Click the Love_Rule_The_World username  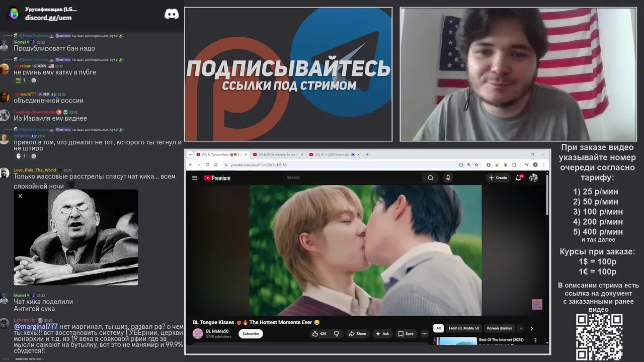point(35,170)
